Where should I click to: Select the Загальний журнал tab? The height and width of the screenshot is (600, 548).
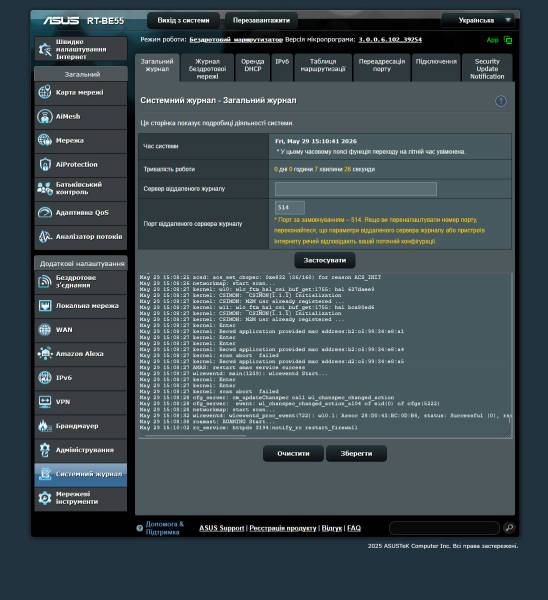pyautogui.click(x=157, y=67)
